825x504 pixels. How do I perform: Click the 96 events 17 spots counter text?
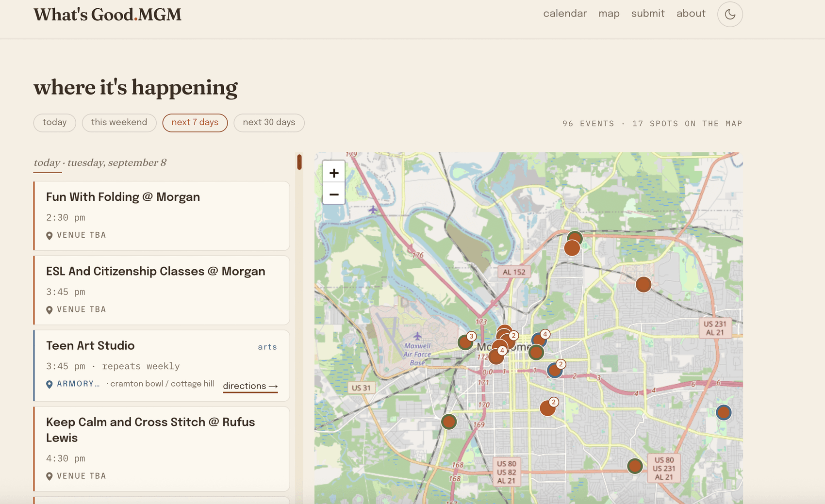[652, 124]
